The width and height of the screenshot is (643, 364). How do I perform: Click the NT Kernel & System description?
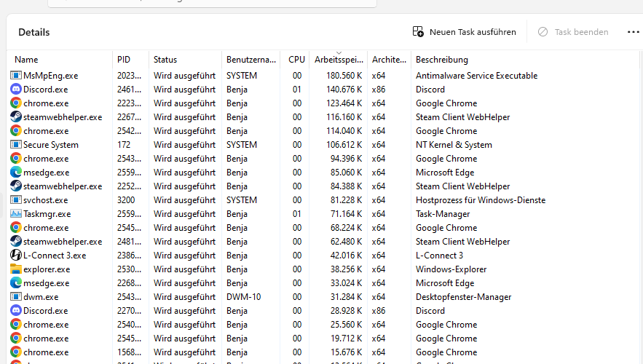click(454, 145)
